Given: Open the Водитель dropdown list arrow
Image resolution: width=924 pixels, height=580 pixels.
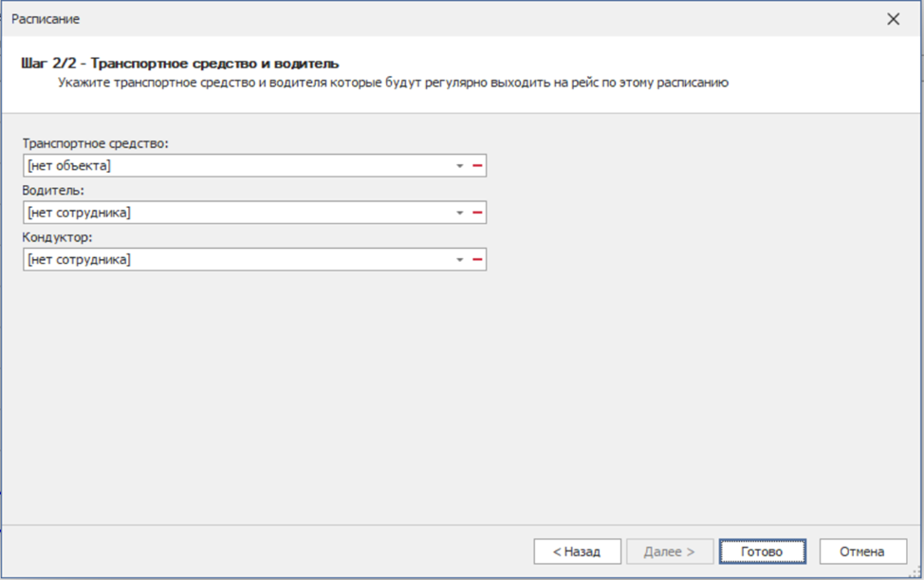Looking at the screenshot, I should point(459,213).
